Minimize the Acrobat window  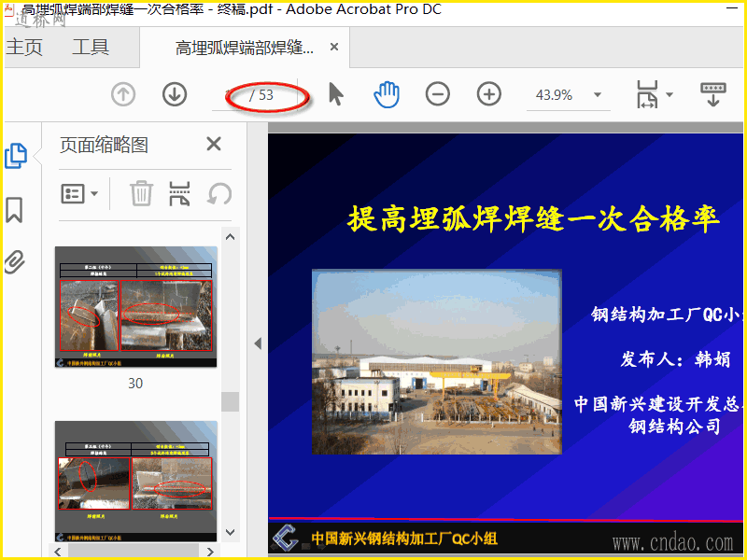(x=731, y=8)
